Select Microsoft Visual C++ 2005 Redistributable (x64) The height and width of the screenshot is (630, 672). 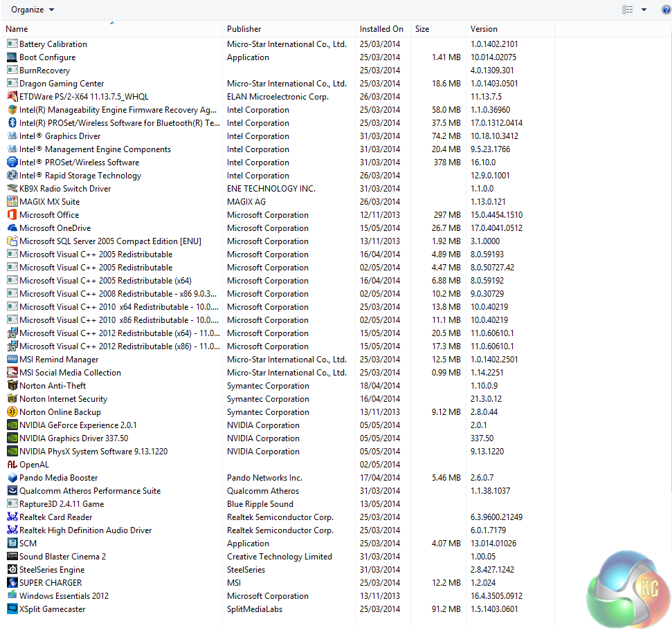click(x=105, y=281)
